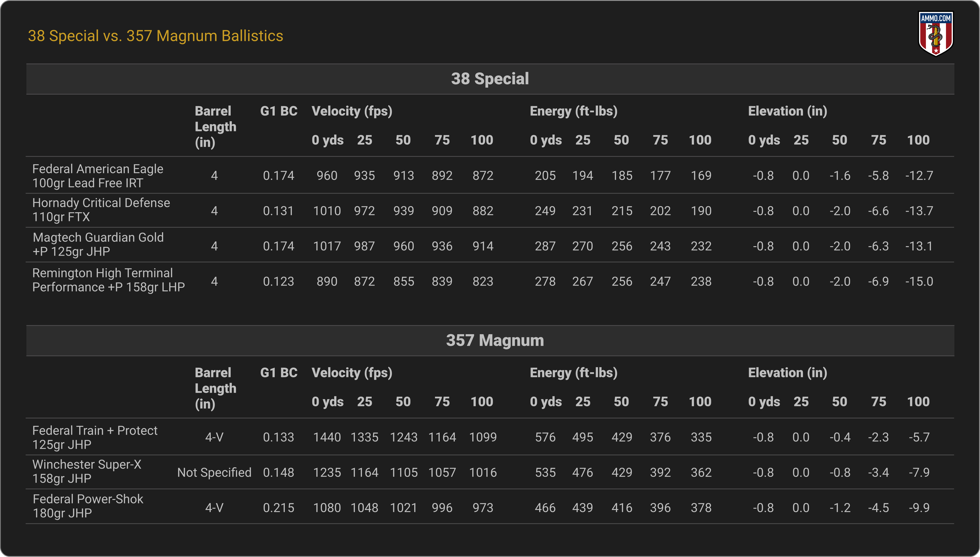Select muzzle energy 576 for Federal Train + Protect
Screen dimensions: 980x557
point(545,437)
